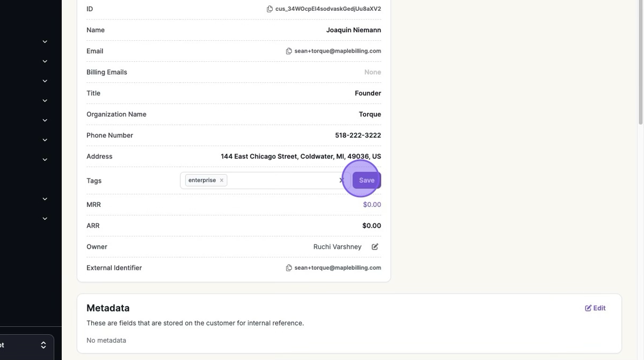
Task: Clear all tags in Tags field
Action: (x=341, y=181)
